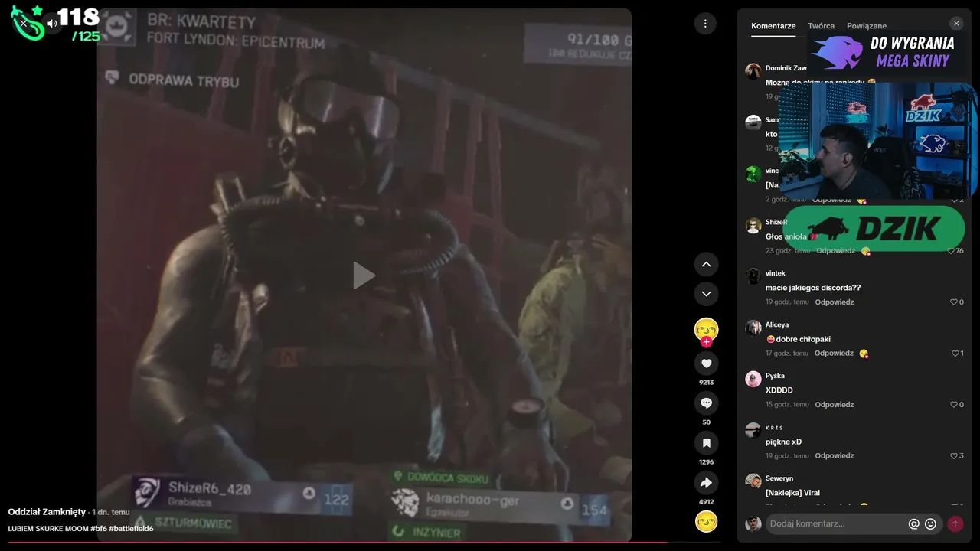
Task: Click the caption 'LUBIEM SKURKE MOOM'
Action: coord(48,529)
